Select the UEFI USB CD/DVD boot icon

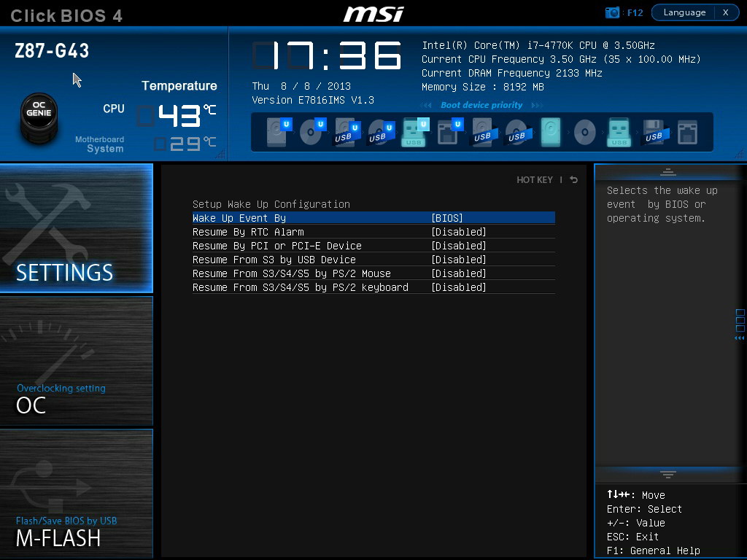point(381,132)
